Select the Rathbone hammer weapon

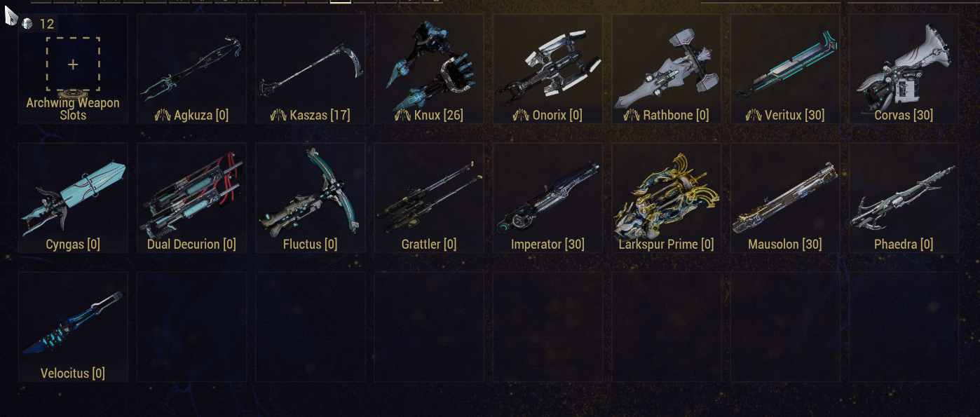tap(667, 69)
